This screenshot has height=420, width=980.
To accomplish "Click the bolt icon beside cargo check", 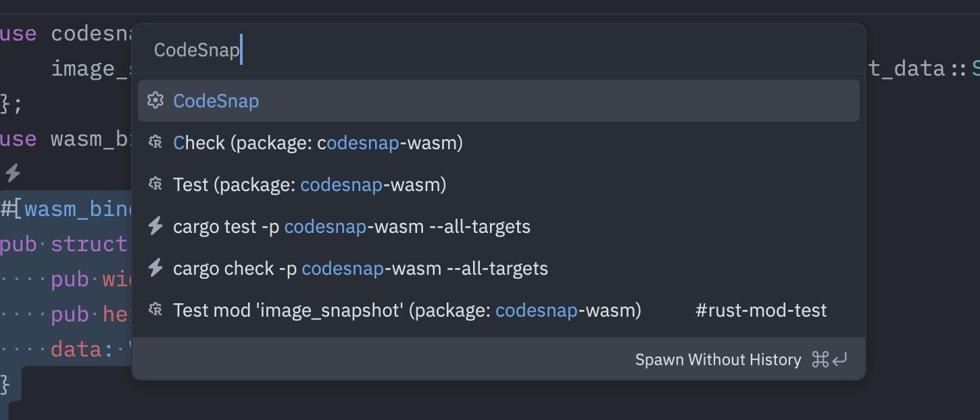I will (155, 268).
